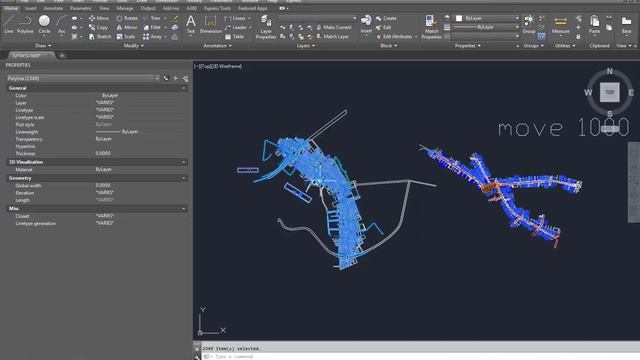This screenshot has height=360, width=640.
Task: Click the Rotate tool
Action: pos(127,18)
